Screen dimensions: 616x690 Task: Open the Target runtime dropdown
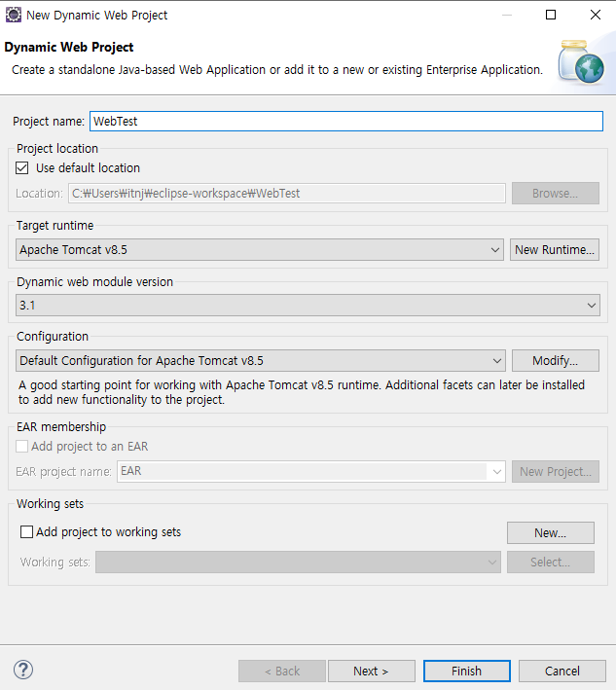(260, 250)
